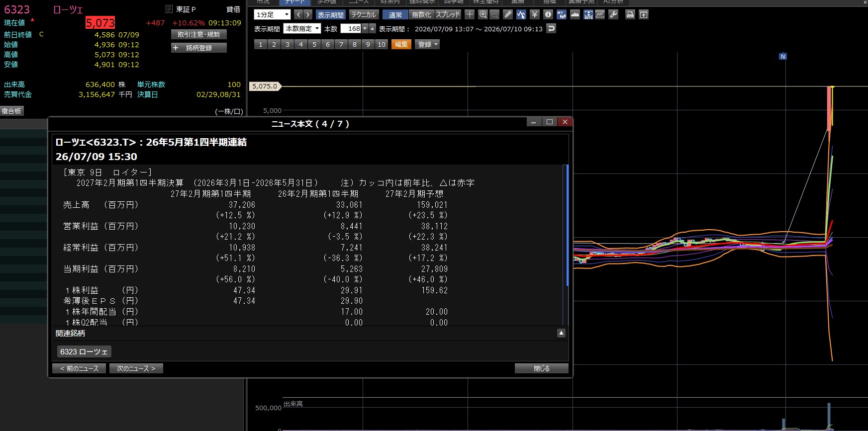The width and height of the screenshot is (868, 431).
Task: Switch to スプレッド chart mode
Action: coord(448,14)
